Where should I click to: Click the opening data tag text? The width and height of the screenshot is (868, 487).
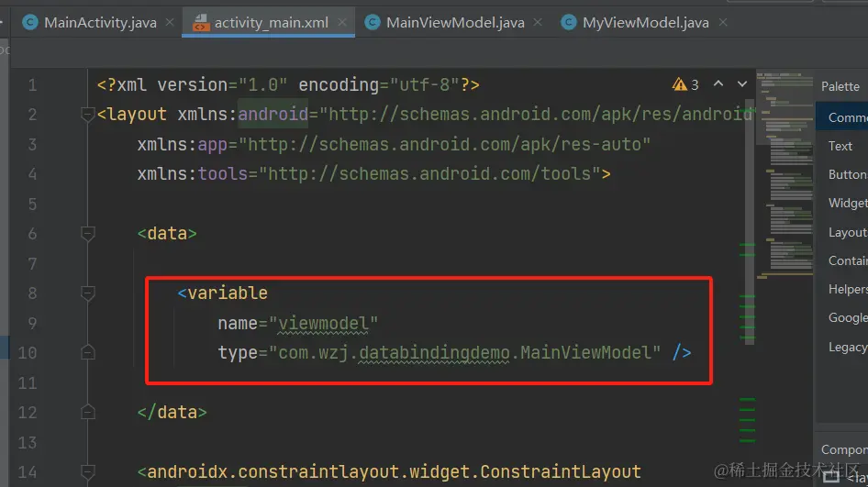[x=167, y=234]
